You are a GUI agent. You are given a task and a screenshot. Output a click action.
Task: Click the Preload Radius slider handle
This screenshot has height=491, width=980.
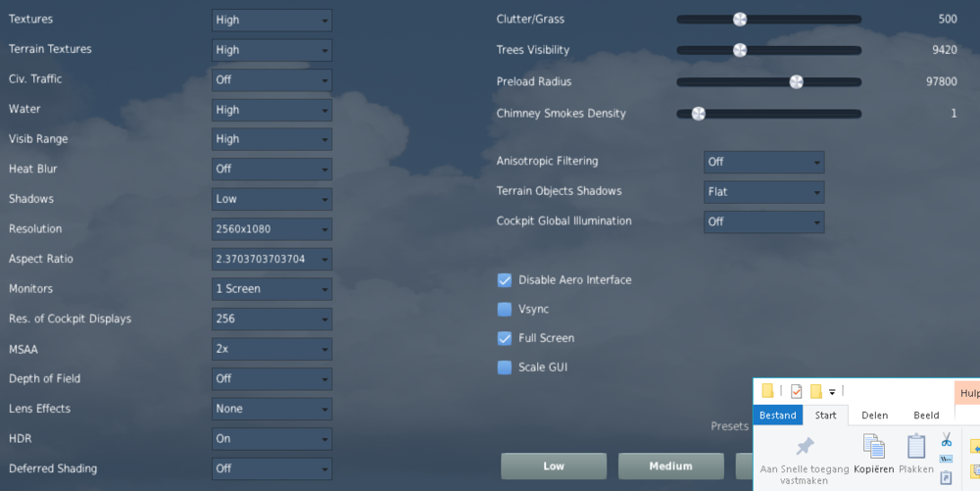[x=796, y=82]
